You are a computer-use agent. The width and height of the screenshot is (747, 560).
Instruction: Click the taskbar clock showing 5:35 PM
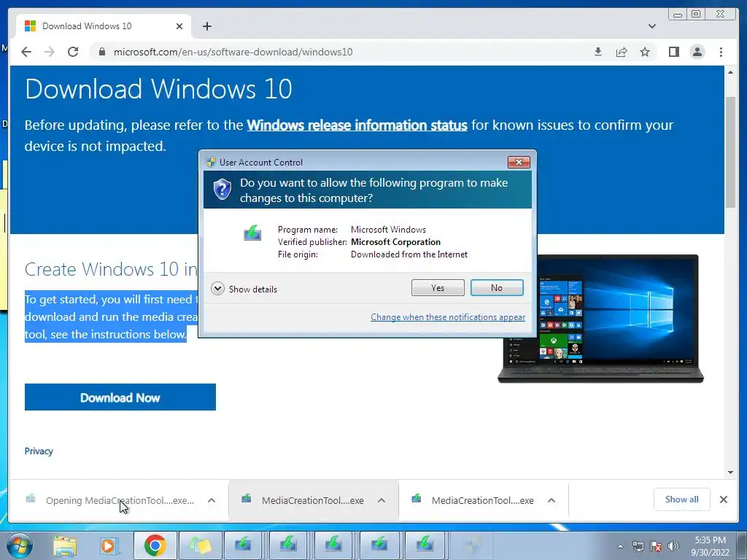pyautogui.click(x=710, y=546)
